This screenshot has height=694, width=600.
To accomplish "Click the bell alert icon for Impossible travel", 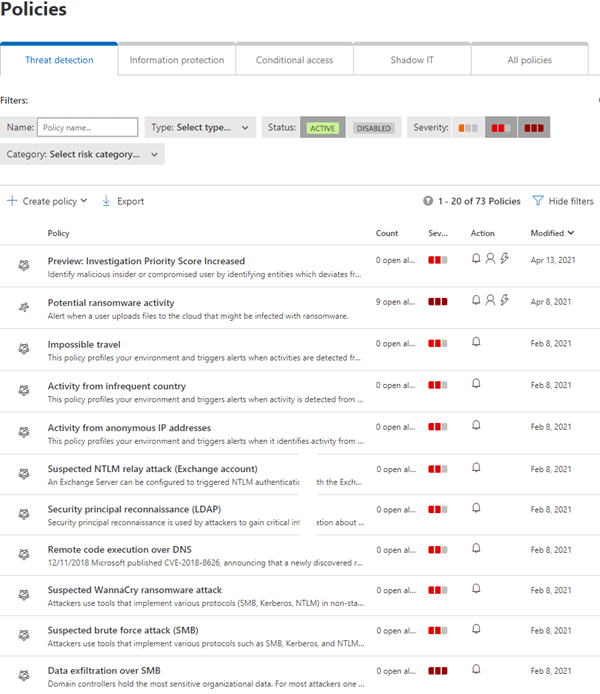I will 476,342.
